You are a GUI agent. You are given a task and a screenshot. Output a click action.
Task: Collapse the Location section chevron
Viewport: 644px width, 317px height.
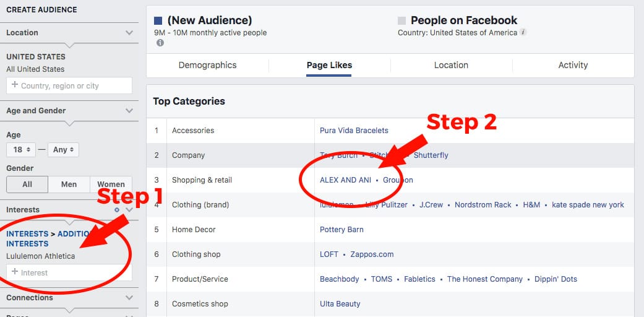(129, 32)
